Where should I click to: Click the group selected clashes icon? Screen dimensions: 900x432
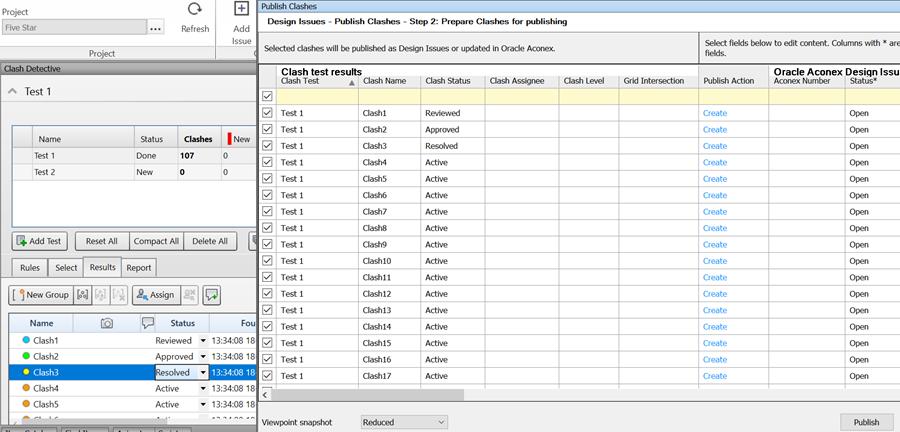83,295
